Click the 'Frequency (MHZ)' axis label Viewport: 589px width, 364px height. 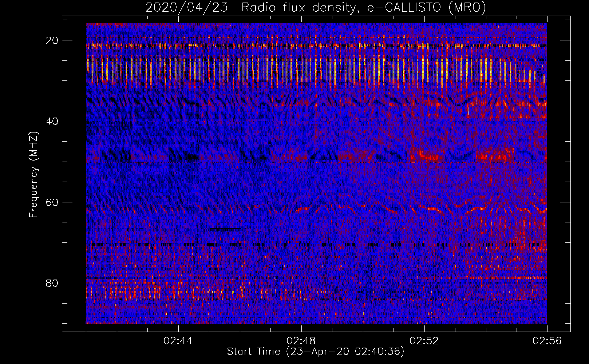(x=33, y=175)
